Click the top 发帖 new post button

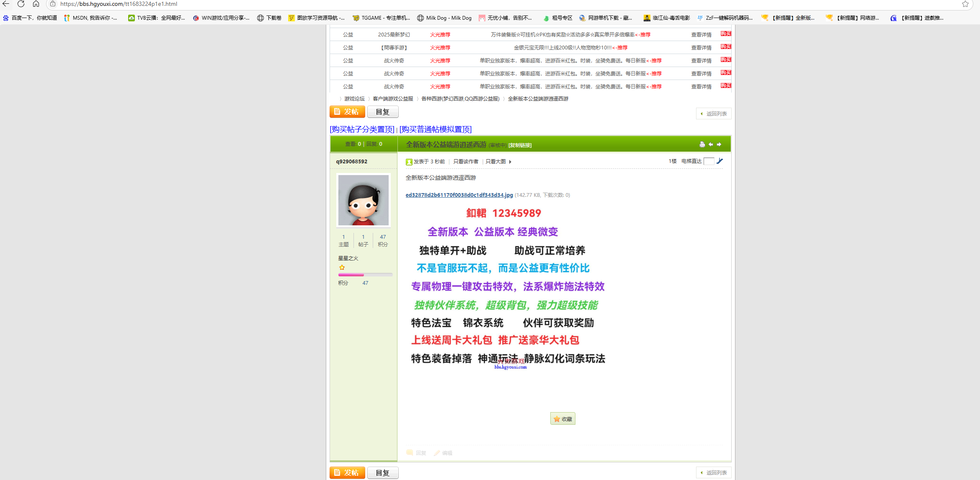pos(347,112)
